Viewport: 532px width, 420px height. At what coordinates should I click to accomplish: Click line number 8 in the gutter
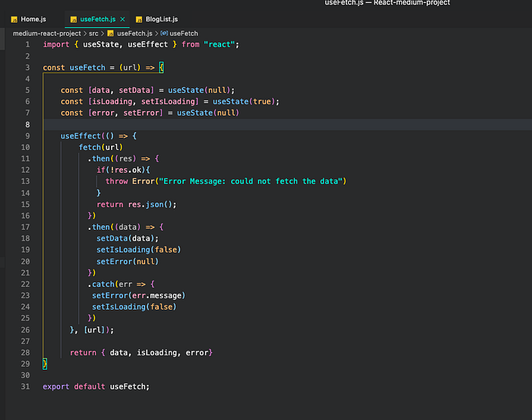(27, 125)
